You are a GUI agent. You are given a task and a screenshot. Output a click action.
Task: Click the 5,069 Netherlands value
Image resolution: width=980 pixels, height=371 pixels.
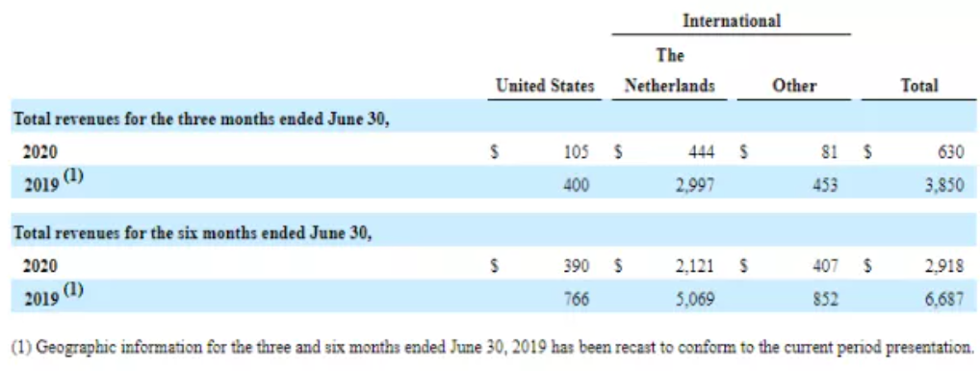coord(697,300)
